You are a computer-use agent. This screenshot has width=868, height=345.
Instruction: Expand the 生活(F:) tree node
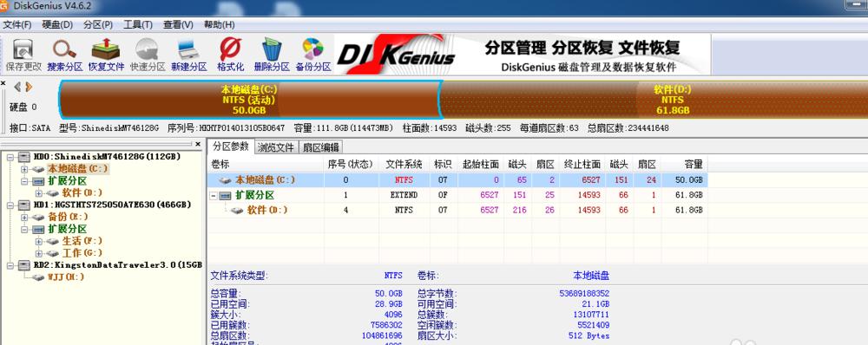pos(38,241)
